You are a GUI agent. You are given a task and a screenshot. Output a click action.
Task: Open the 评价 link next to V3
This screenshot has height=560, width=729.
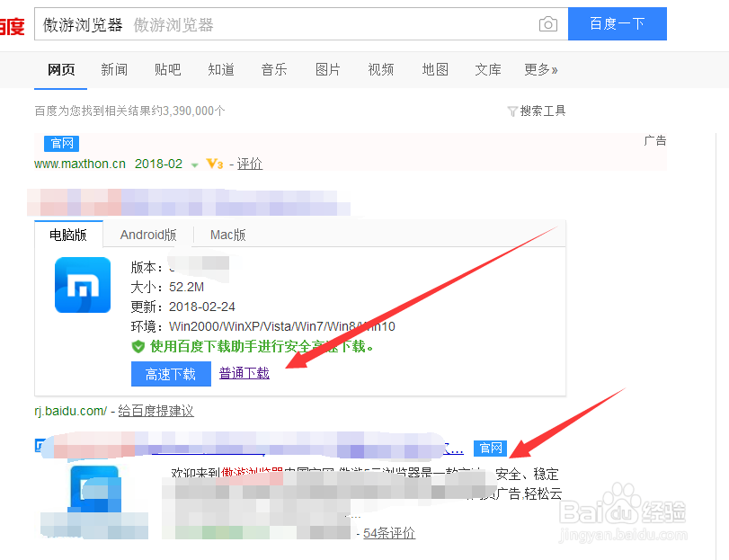[250, 164]
